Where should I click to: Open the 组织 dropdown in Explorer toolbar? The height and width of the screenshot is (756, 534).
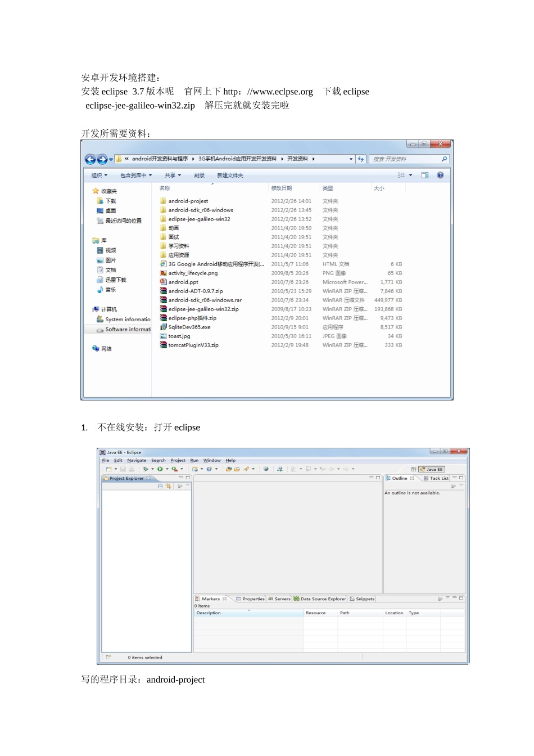click(x=99, y=175)
